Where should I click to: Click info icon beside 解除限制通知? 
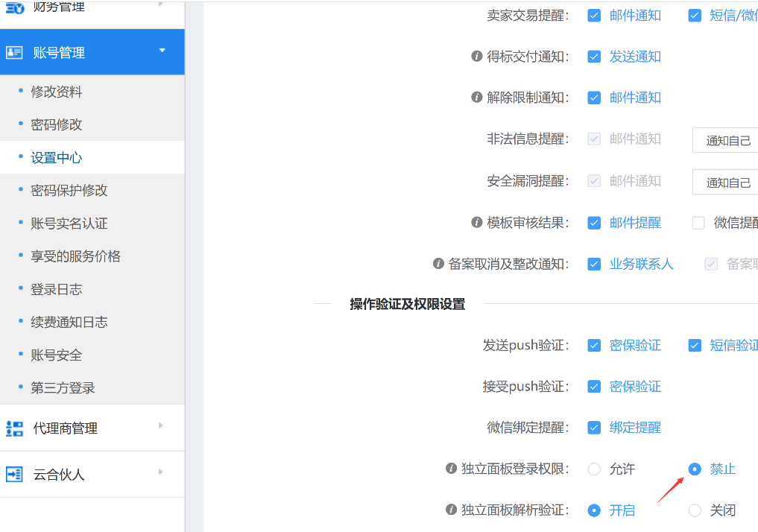[477, 98]
